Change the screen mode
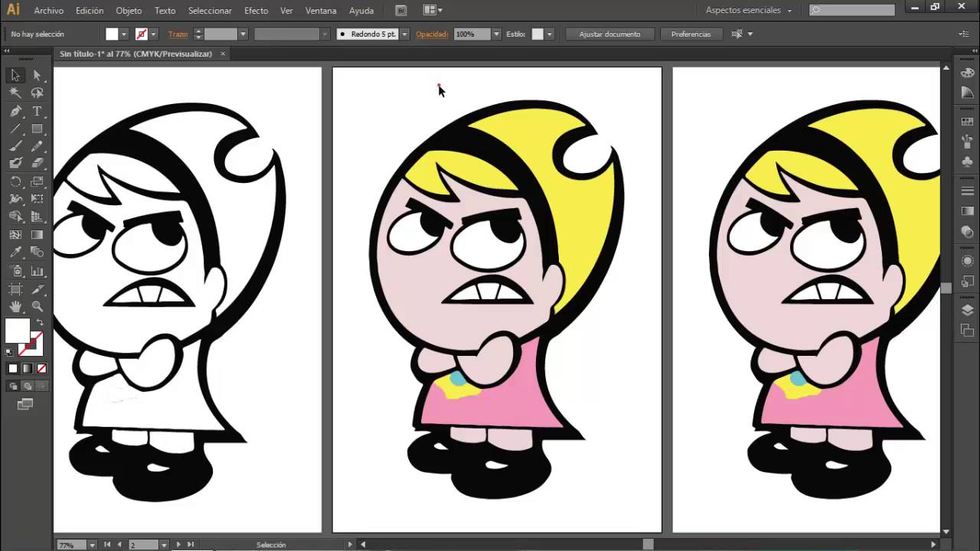This screenshot has height=551, width=980. [25, 404]
